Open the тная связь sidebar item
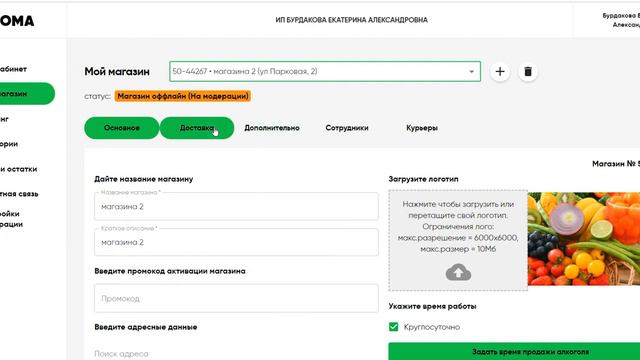Screen dimensions: 640x360 pos(19,194)
